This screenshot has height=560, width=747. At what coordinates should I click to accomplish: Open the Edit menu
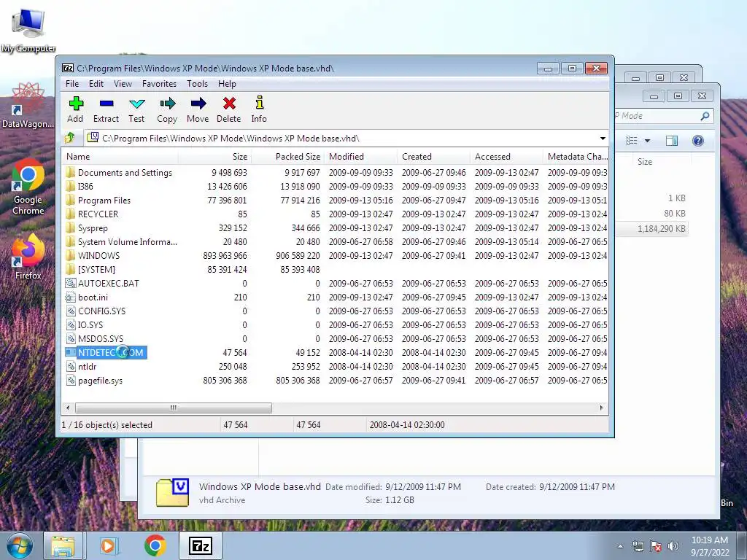pyautogui.click(x=96, y=84)
